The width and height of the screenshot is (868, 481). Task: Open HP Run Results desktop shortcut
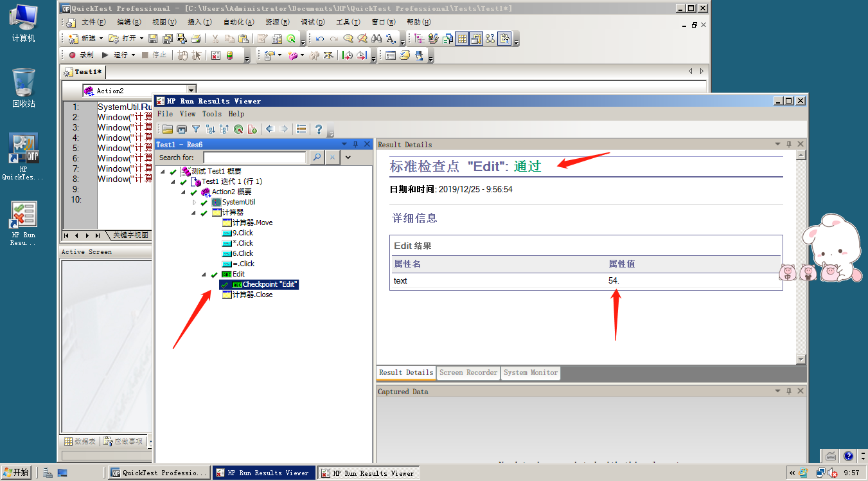coord(23,223)
